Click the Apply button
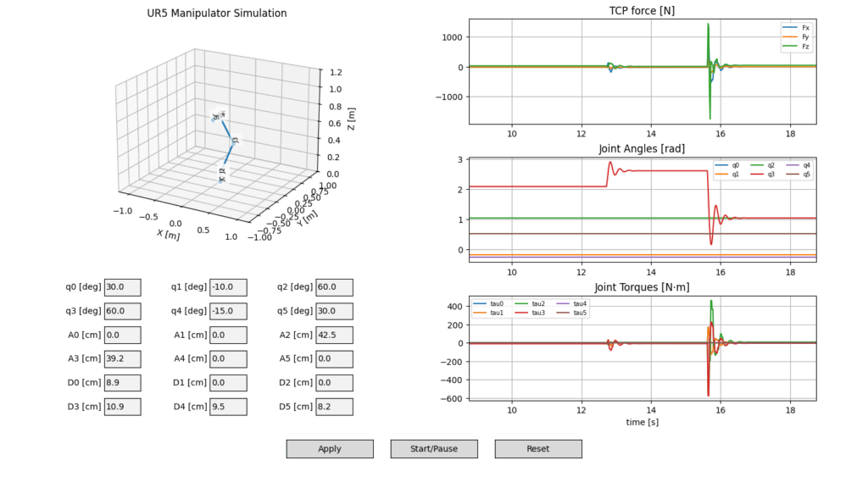868x477 pixels. pos(330,449)
